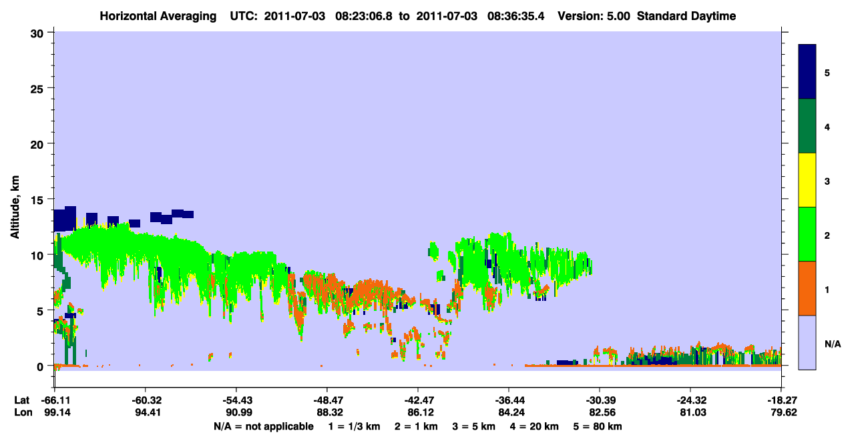This screenshot has height=445, width=868.
Task: Click the y-axis tick label 10
Action: 39,255
